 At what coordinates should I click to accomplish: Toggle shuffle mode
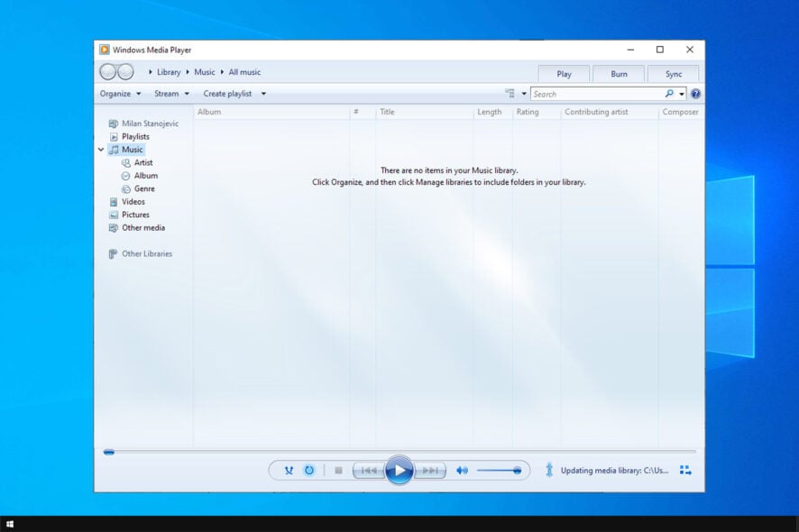[x=289, y=471]
